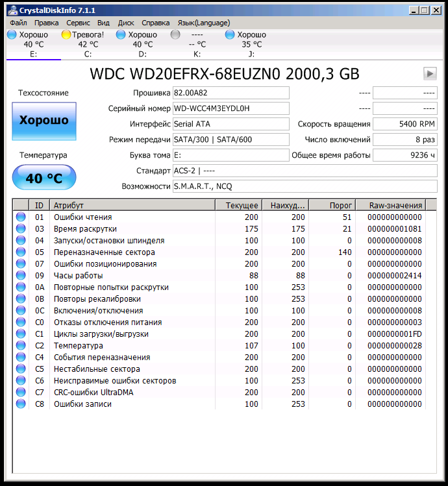Click status orb of Время раскрутки row
This screenshot has height=486, width=448.
pyautogui.click(x=21, y=229)
